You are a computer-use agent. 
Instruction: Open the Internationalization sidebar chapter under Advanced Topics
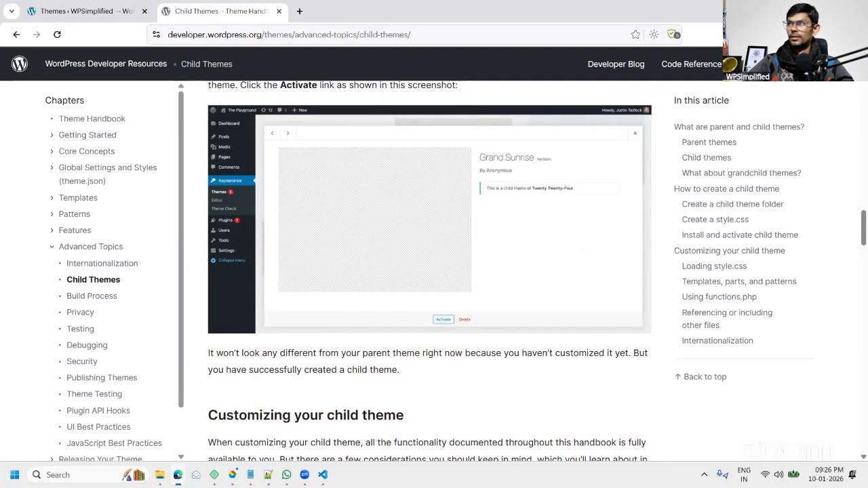click(x=102, y=263)
